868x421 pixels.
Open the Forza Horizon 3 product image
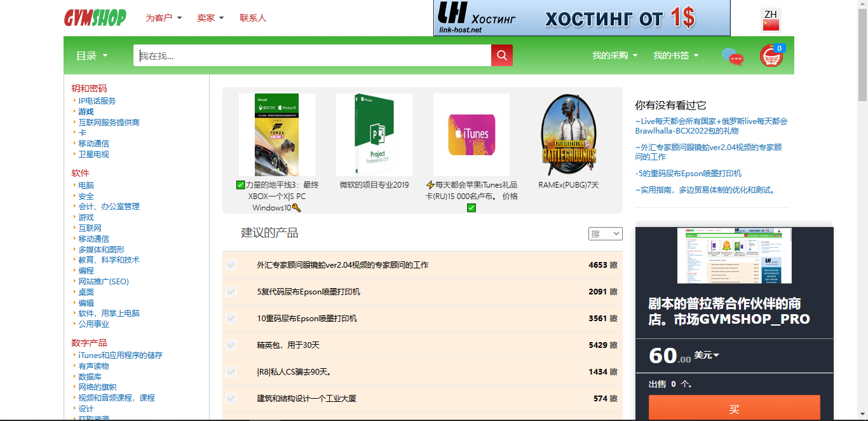(277, 135)
